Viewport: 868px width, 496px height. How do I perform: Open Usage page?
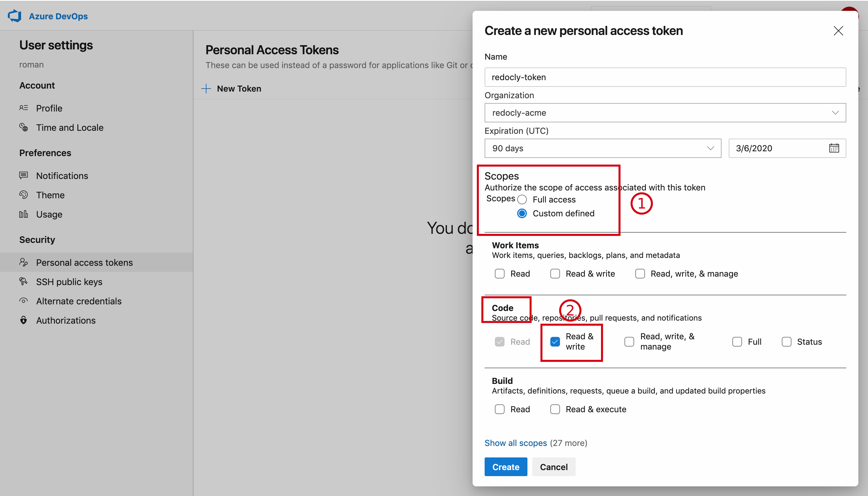tap(49, 214)
